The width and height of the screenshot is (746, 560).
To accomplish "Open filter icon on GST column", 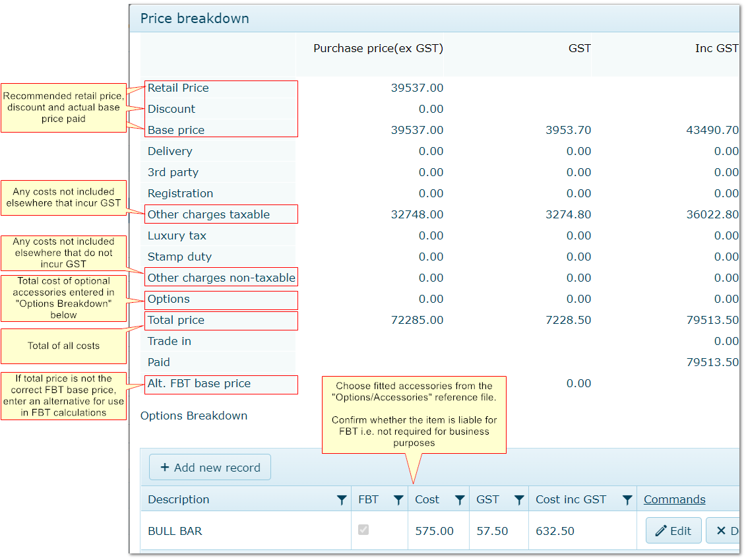I will tap(519, 500).
